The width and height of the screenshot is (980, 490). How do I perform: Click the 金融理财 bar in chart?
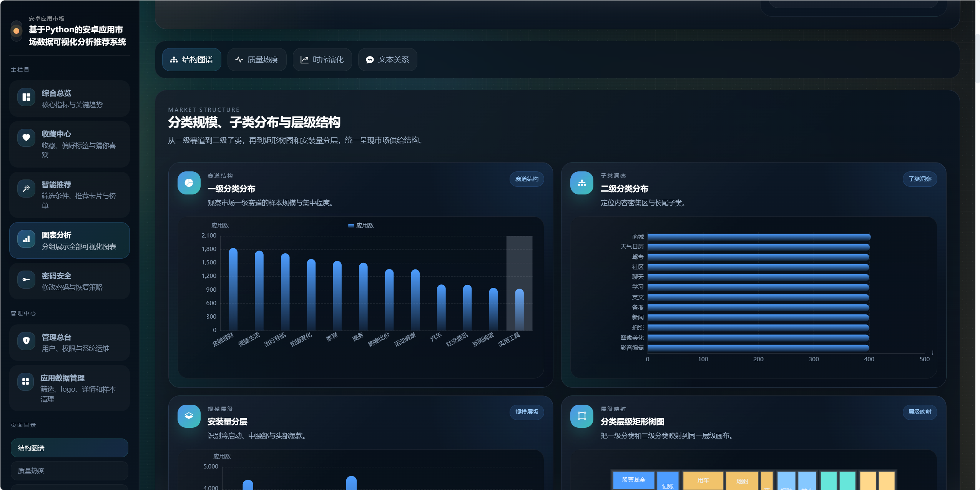(x=233, y=289)
